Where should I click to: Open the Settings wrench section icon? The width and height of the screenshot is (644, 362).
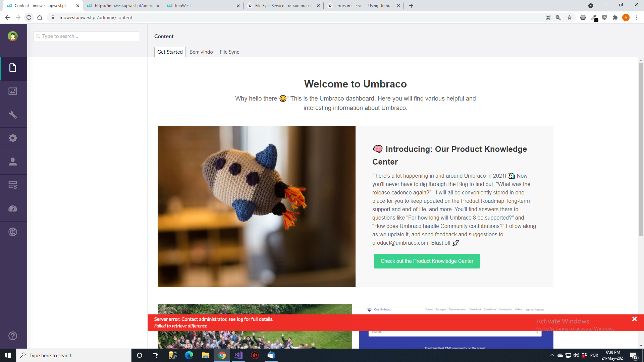[x=13, y=115]
